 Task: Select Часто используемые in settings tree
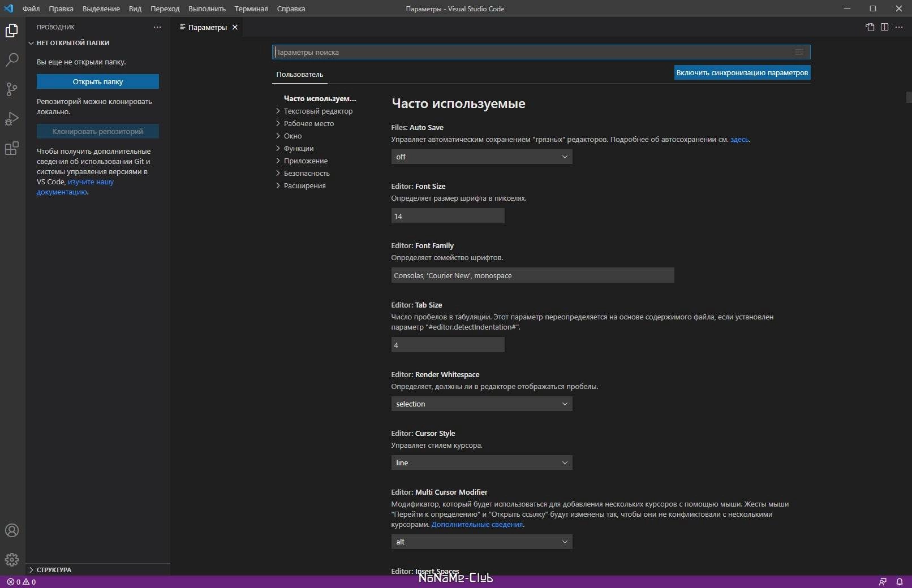(x=320, y=98)
